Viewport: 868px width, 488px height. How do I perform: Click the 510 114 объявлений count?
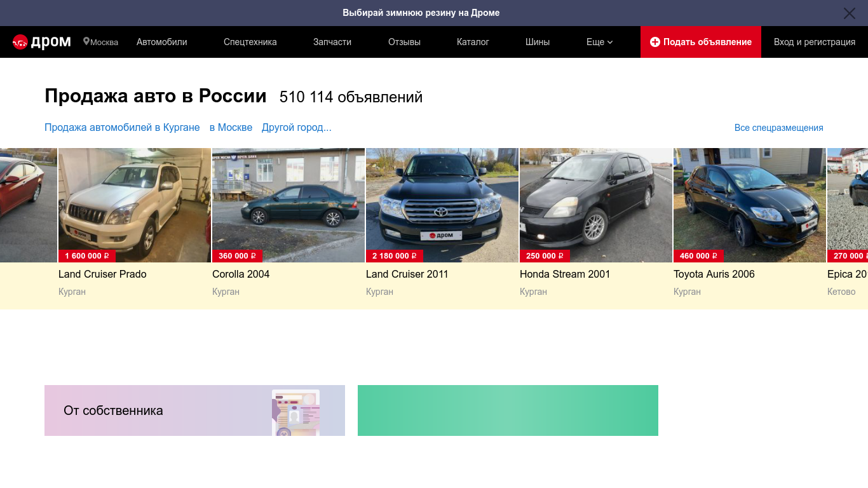(x=351, y=97)
